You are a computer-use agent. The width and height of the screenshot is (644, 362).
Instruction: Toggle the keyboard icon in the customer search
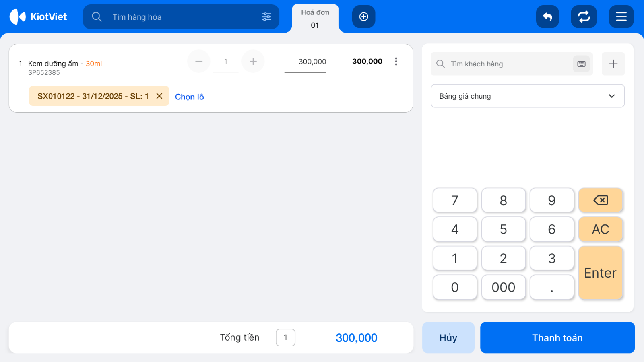click(581, 64)
